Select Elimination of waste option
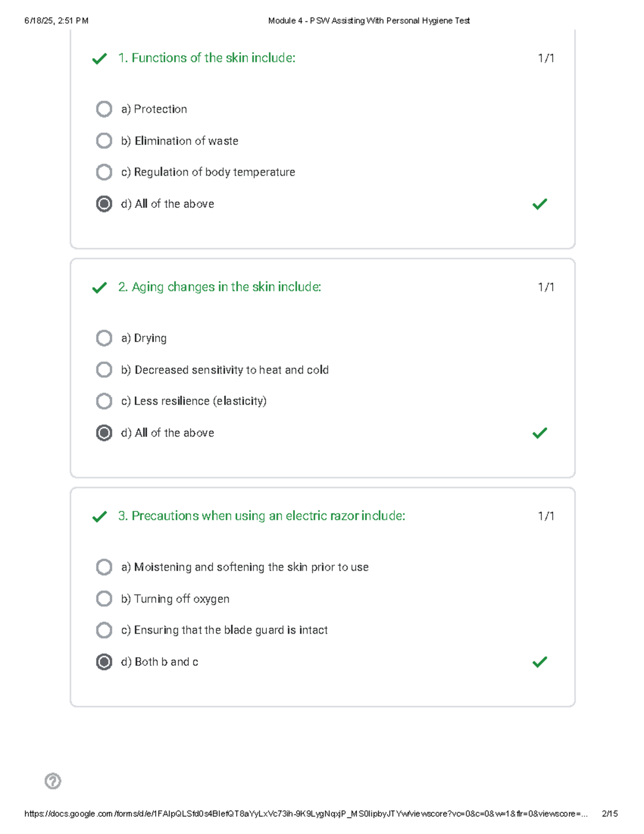The image size is (644, 834). coord(104,141)
